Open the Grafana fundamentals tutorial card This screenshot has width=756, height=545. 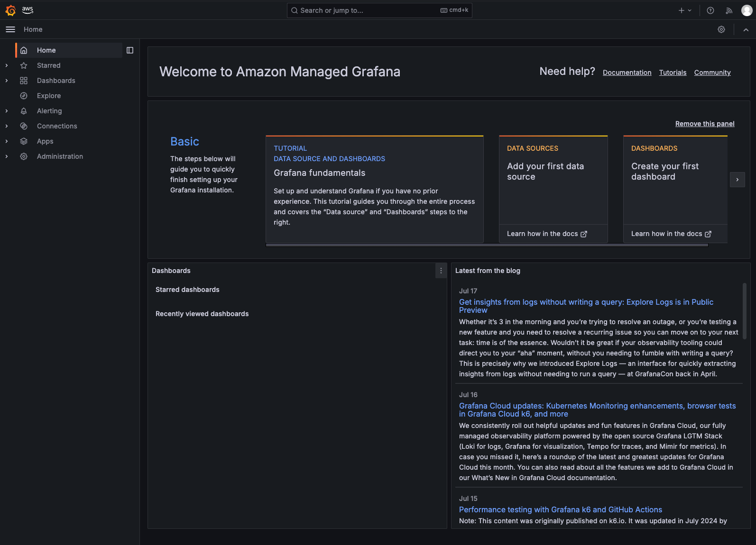click(x=375, y=189)
